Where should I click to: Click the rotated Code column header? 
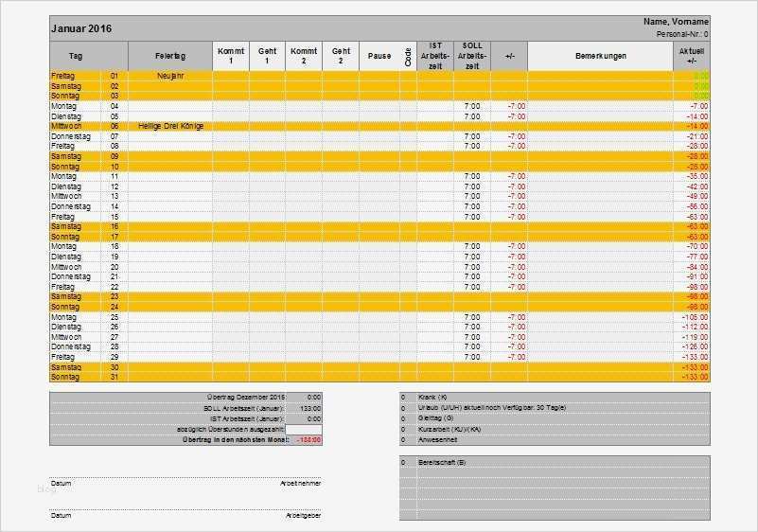pyautogui.click(x=408, y=56)
